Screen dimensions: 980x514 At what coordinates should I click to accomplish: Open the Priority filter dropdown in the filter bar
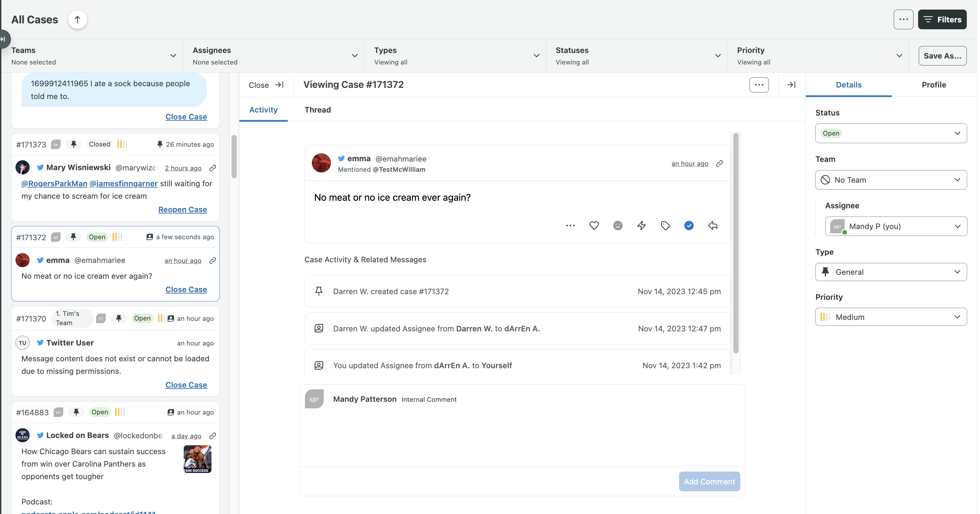pos(818,56)
